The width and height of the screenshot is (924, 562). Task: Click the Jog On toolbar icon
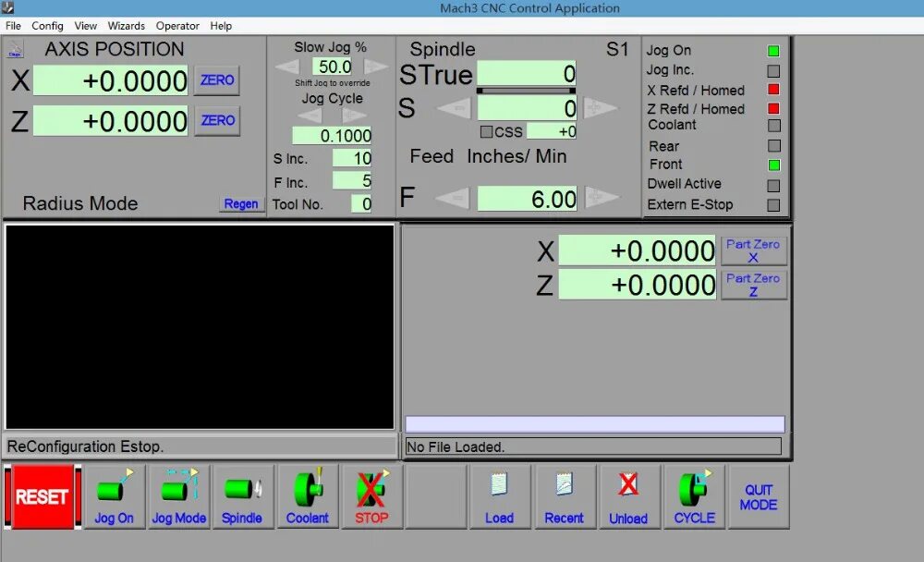point(115,496)
